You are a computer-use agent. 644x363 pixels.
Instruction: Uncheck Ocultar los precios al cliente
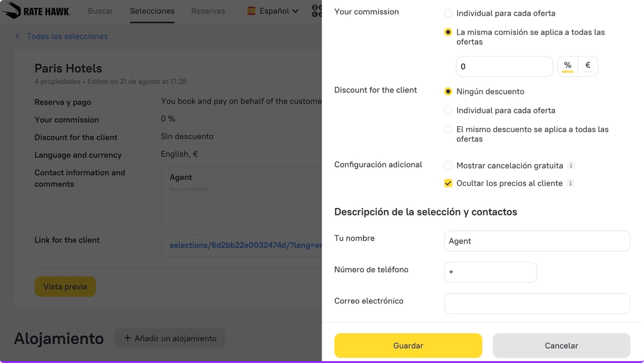[x=448, y=183]
